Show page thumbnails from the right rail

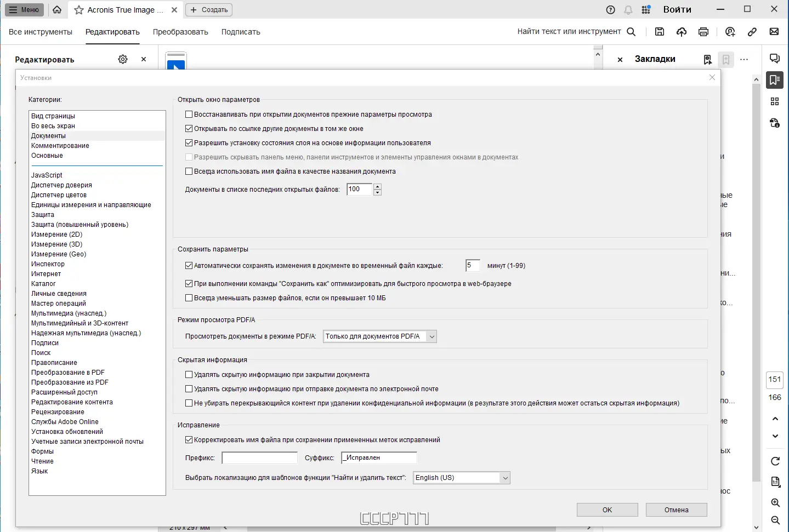pos(775,101)
